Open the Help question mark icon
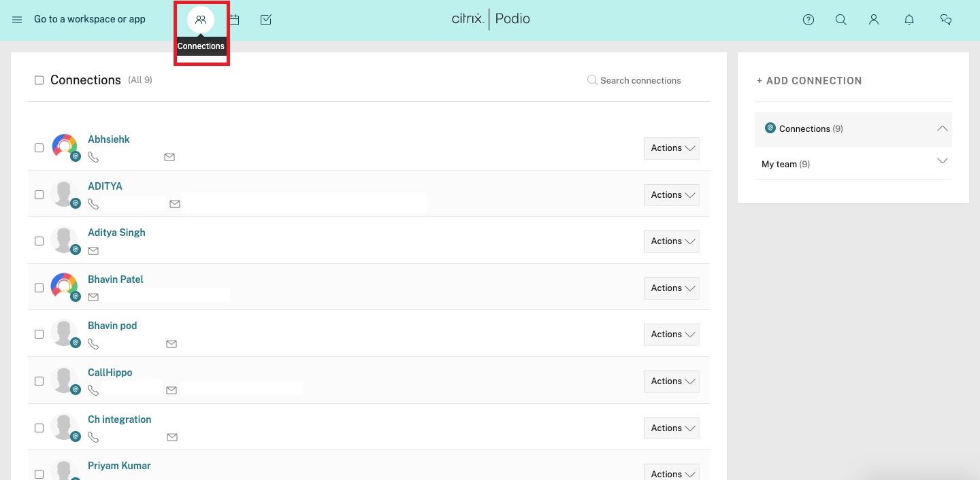The image size is (980, 480). pyautogui.click(x=808, y=20)
